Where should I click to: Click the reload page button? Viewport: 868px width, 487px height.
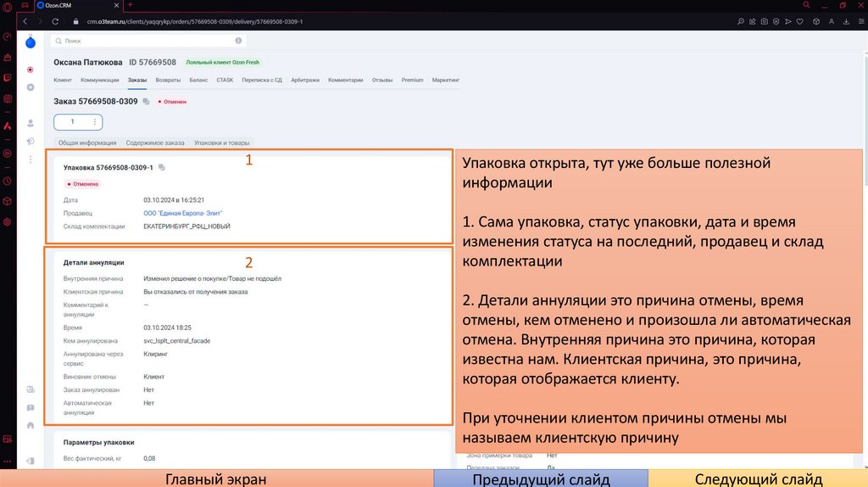coord(55,21)
